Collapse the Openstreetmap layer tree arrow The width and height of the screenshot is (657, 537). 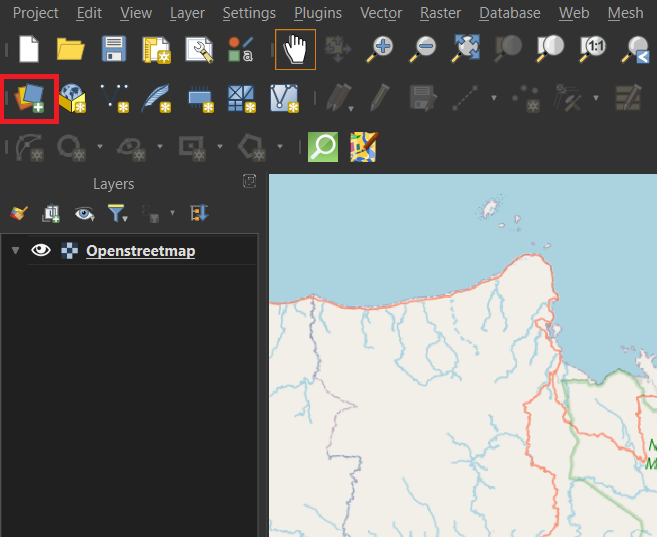tap(15, 251)
